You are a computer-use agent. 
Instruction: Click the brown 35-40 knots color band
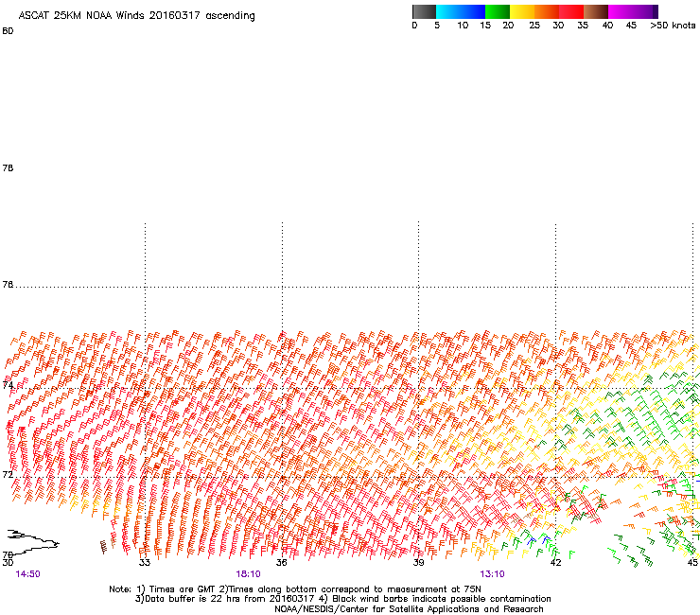pyautogui.click(x=596, y=11)
